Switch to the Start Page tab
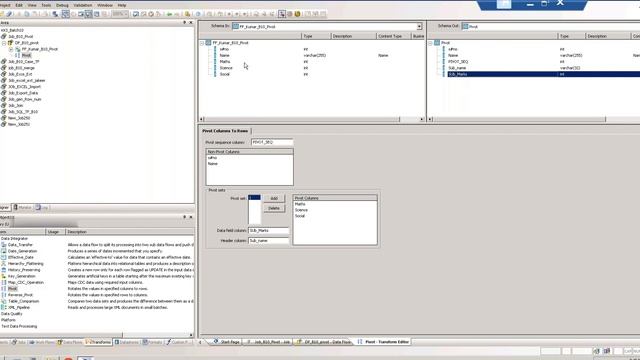 point(227,342)
